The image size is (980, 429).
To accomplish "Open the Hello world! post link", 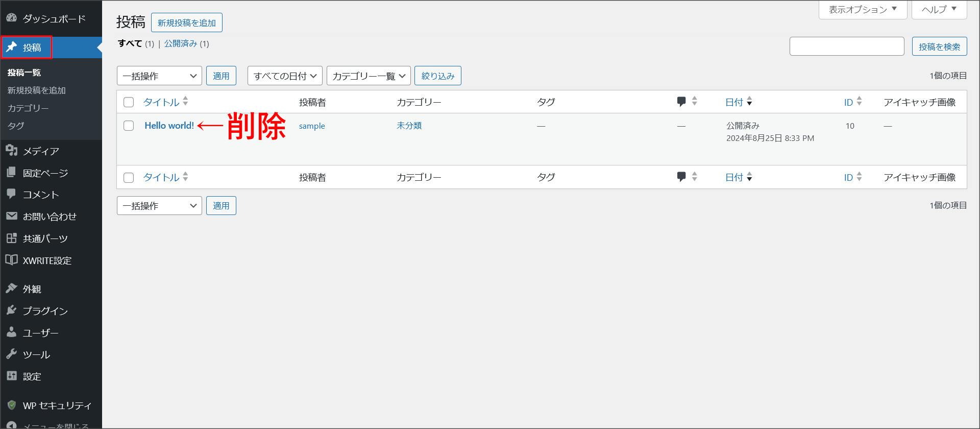I will 169,126.
